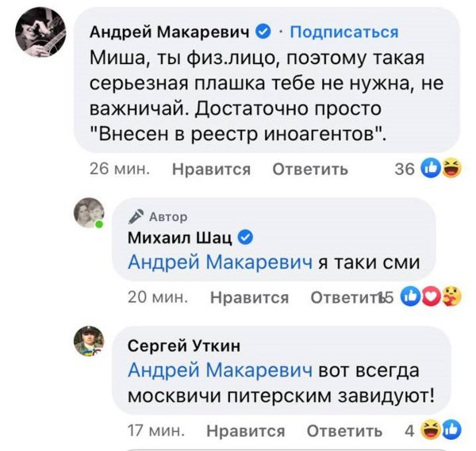Click blue thumbs-up reaction icon on Макаревич's comment
Screen dimensions: 476x451
[x=432, y=168]
